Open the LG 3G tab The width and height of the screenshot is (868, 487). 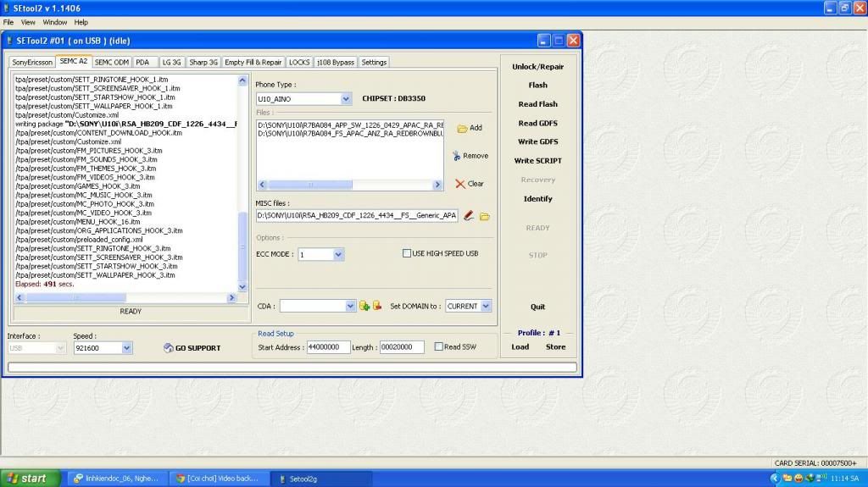pyautogui.click(x=171, y=63)
